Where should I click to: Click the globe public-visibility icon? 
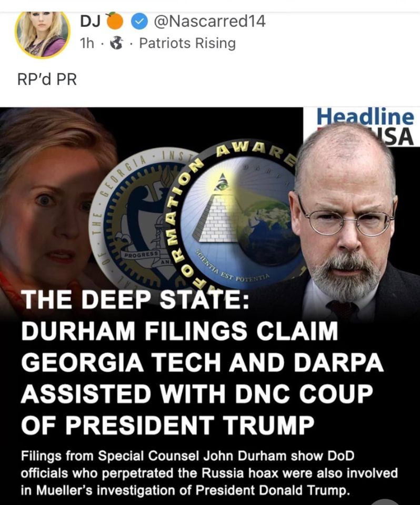tap(117, 43)
